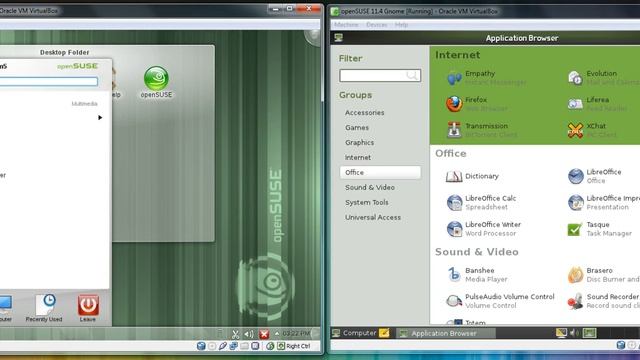Launch Empathy instant messenger
Screen dimensions: 640x360
point(487,78)
